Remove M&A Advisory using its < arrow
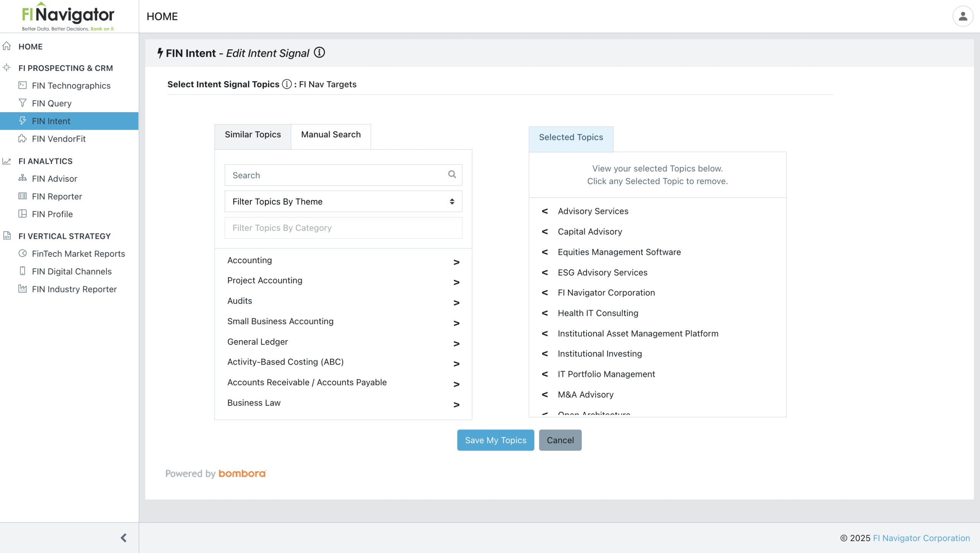This screenshot has width=980, height=553. tap(545, 395)
